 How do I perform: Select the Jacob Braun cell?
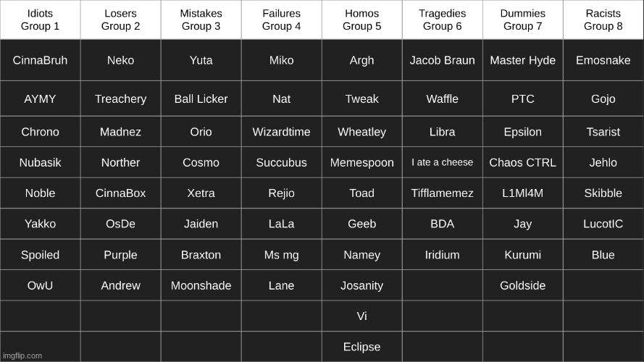click(443, 60)
